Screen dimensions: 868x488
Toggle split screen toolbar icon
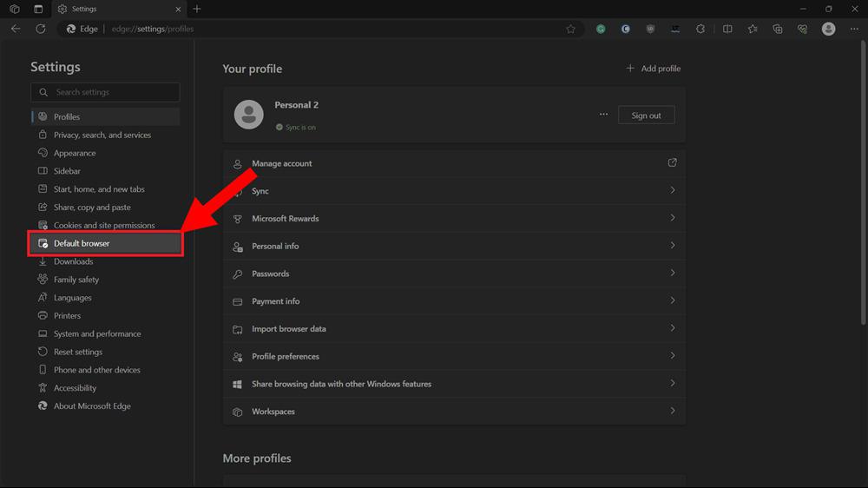click(x=727, y=29)
